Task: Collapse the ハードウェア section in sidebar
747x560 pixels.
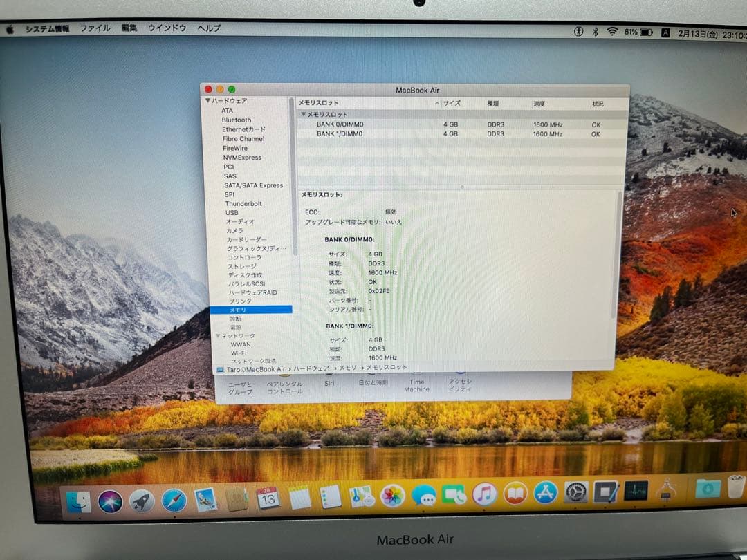Action: [207, 100]
